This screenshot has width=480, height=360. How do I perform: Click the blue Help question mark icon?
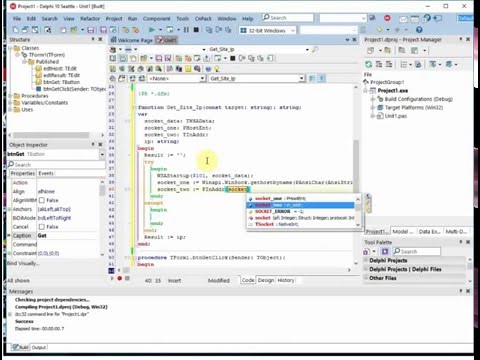point(419,30)
